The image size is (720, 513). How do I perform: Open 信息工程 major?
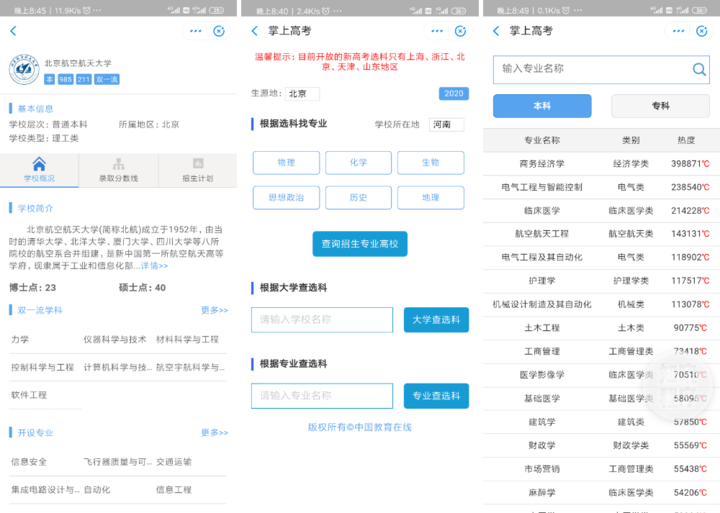tap(174, 490)
